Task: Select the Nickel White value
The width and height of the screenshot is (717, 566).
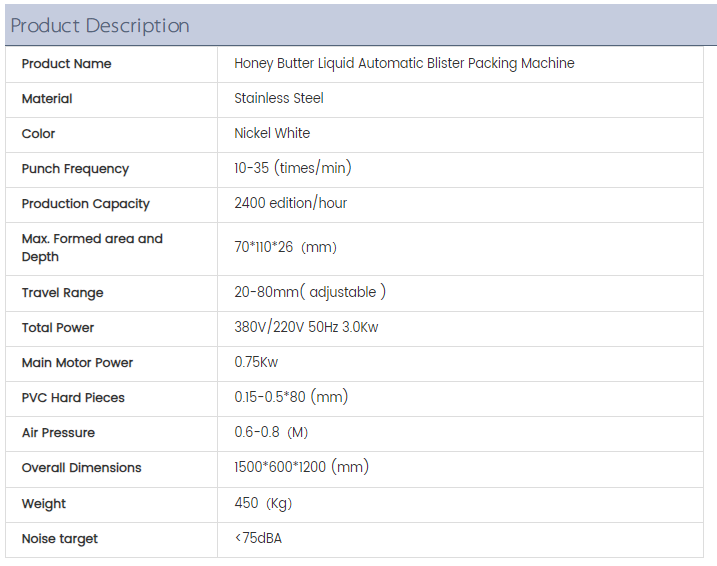Action: (272, 133)
